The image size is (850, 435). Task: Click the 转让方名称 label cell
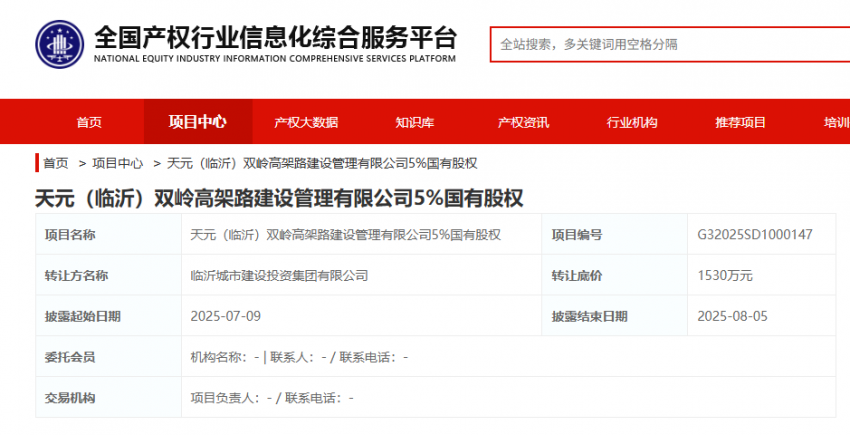click(108, 275)
